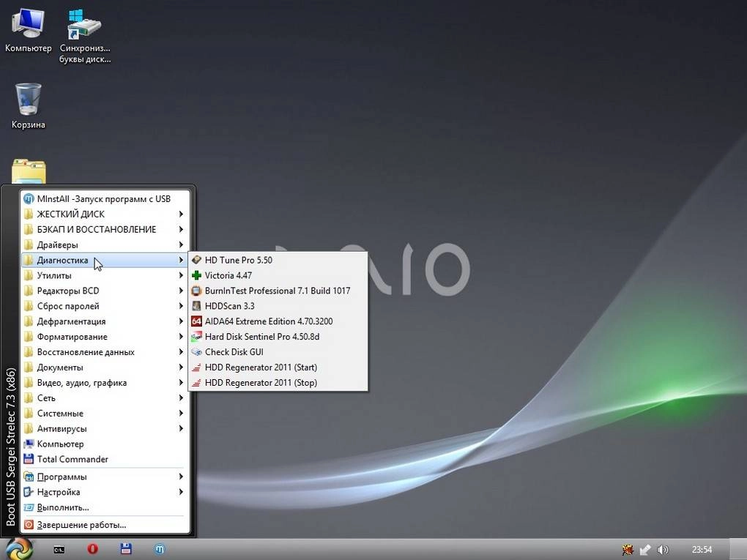Viewport: 747px width, 560px height.
Task: Open Total Commander from taskbar
Action: click(x=126, y=549)
